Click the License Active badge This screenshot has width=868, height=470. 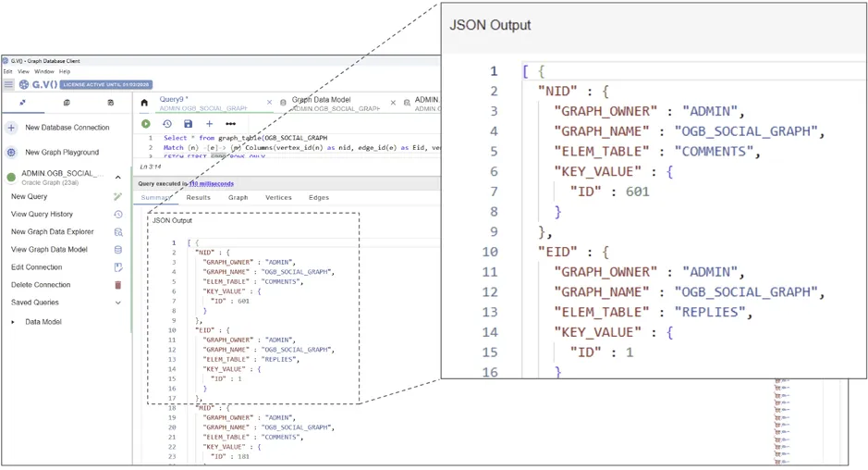coord(105,85)
